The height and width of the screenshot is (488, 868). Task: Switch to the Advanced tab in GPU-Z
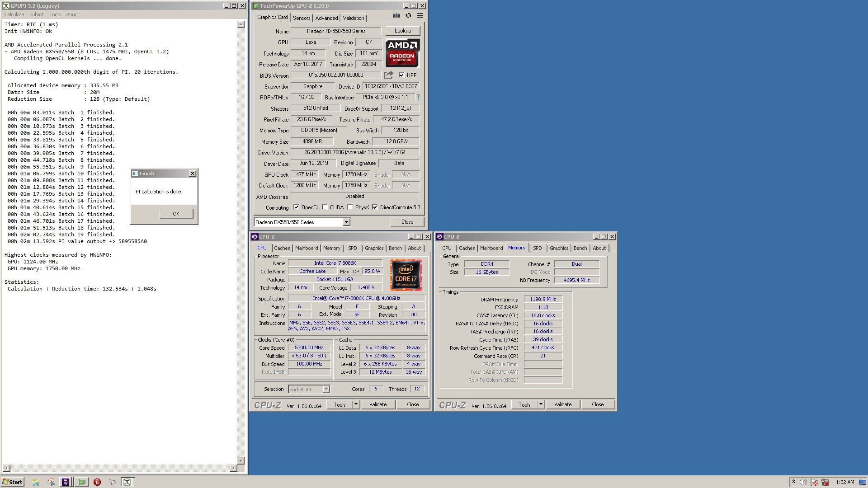(326, 18)
